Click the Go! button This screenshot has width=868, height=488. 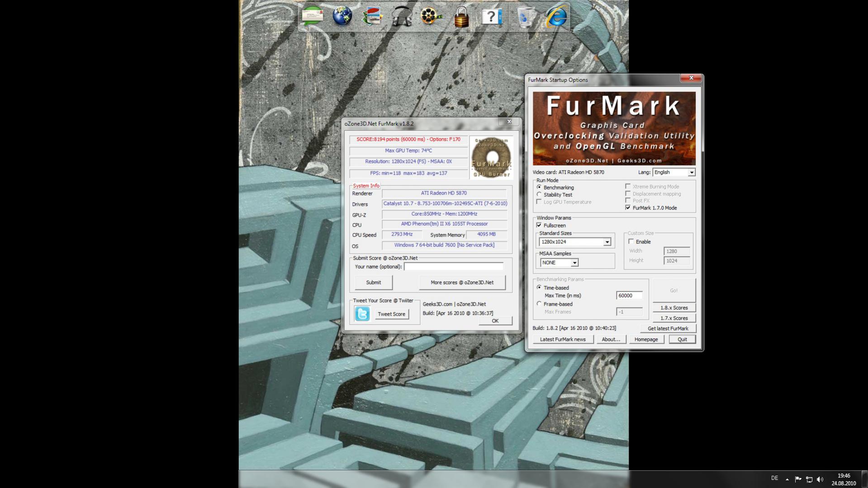point(674,290)
